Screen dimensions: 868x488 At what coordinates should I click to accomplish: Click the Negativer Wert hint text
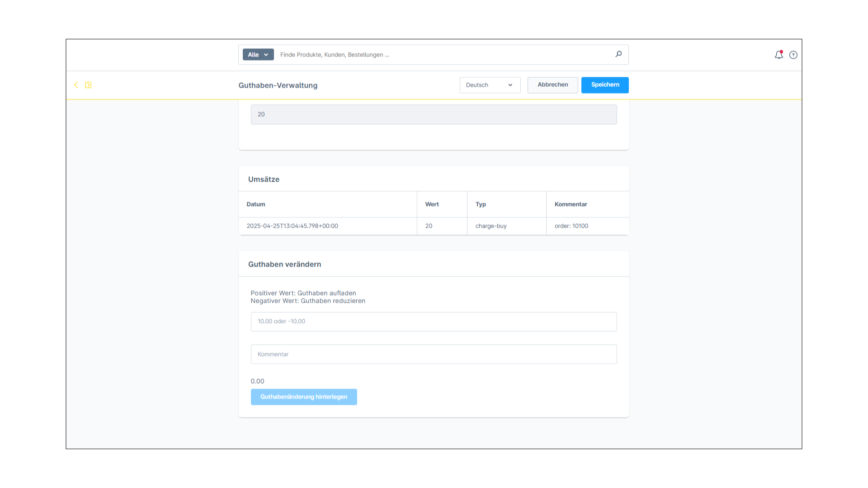[308, 301]
